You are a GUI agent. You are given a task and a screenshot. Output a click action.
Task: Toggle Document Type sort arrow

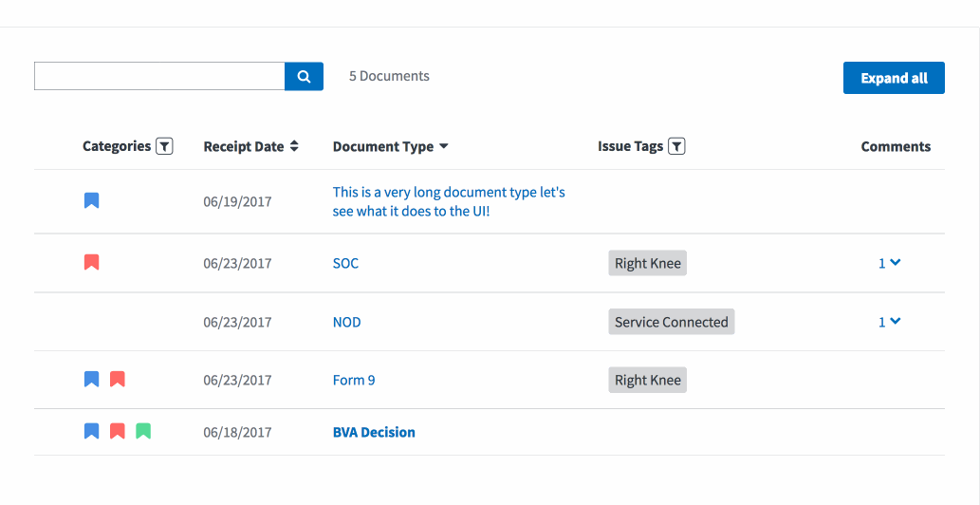coord(444,146)
